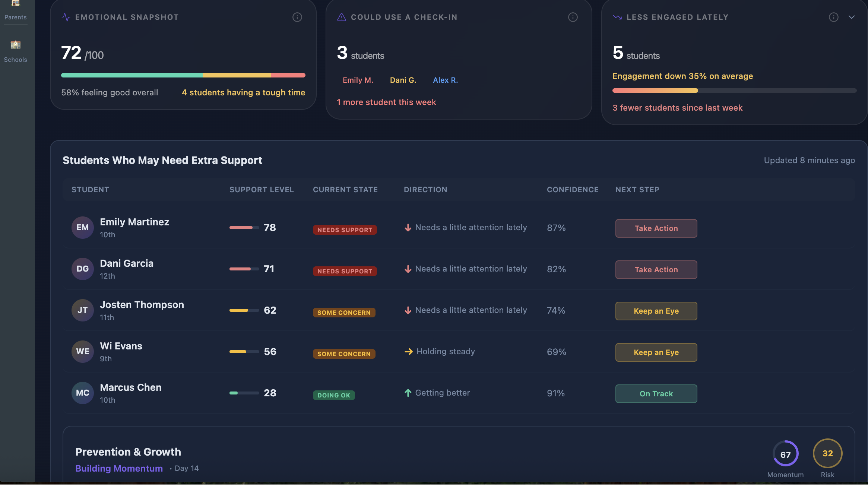Open Emily M. student link
Screen dimensions: 868x485
(x=358, y=80)
